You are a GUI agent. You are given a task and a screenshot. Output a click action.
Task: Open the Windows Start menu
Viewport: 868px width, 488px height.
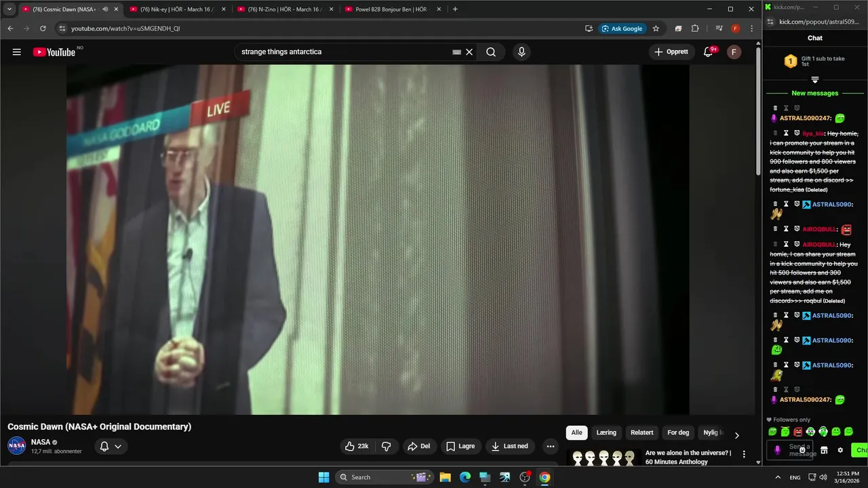pyautogui.click(x=323, y=477)
